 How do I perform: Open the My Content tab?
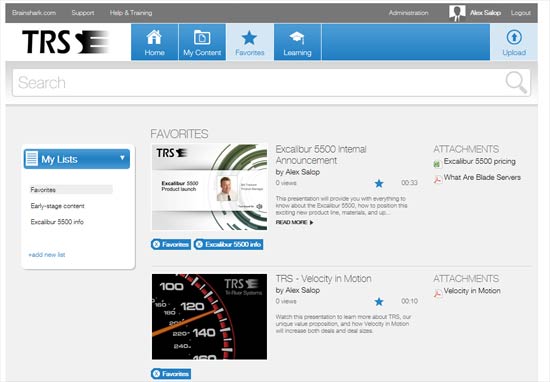click(202, 42)
